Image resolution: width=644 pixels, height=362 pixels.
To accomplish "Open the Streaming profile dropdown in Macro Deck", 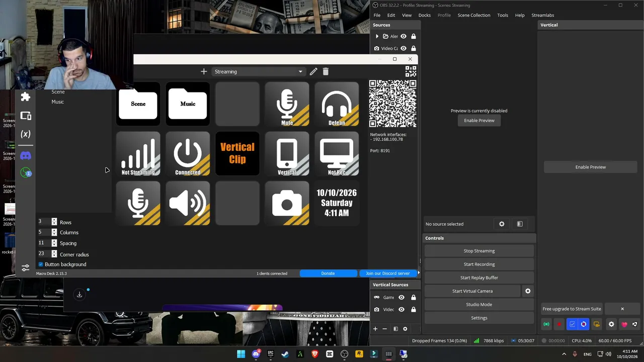I will point(258,71).
